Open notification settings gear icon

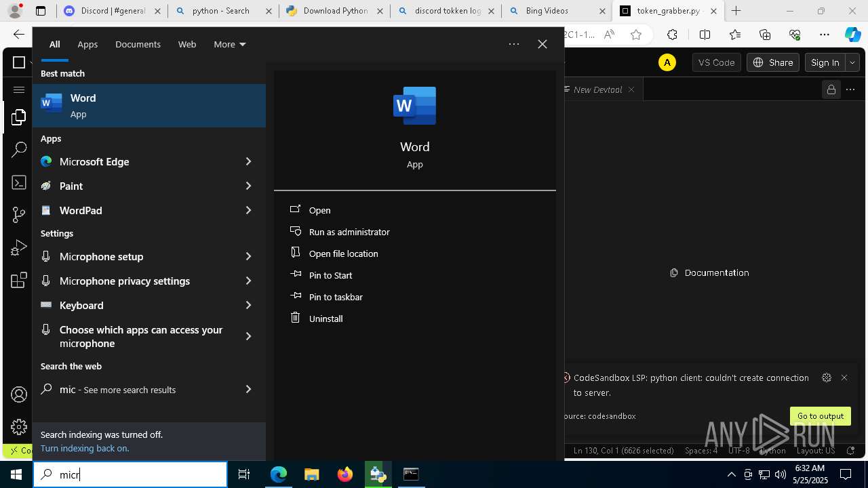[x=827, y=378]
